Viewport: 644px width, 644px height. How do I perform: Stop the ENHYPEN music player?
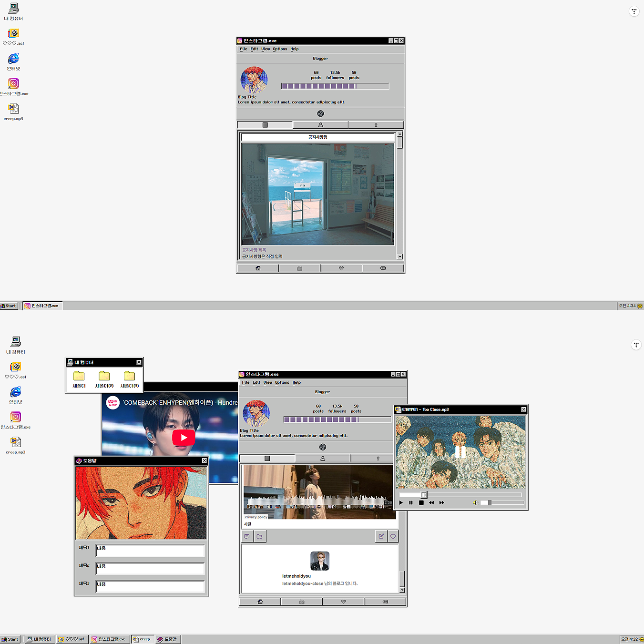pyautogui.click(x=421, y=502)
